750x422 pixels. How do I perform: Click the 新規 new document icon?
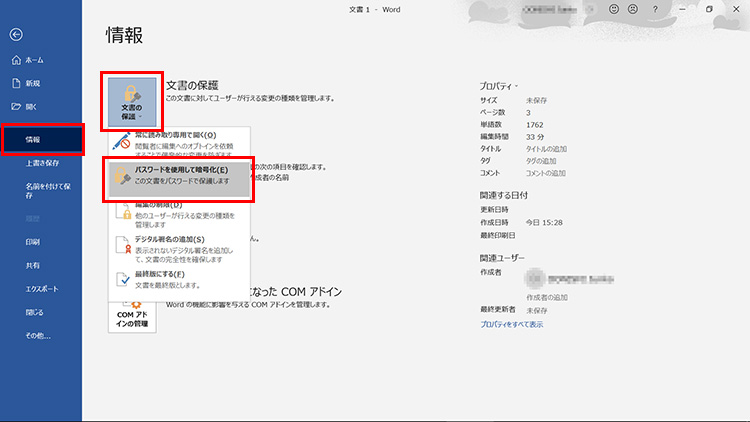[15, 83]
